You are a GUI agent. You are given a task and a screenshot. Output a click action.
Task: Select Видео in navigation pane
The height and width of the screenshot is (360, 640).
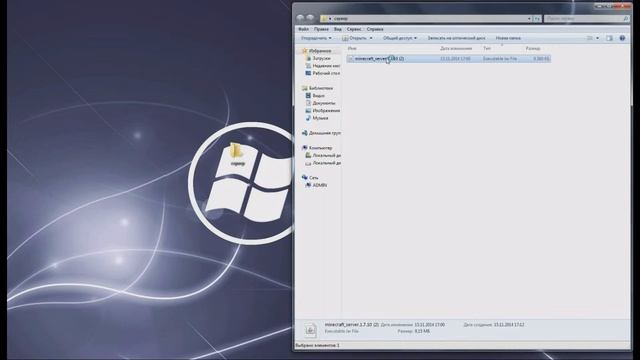(x=319, y=96)
